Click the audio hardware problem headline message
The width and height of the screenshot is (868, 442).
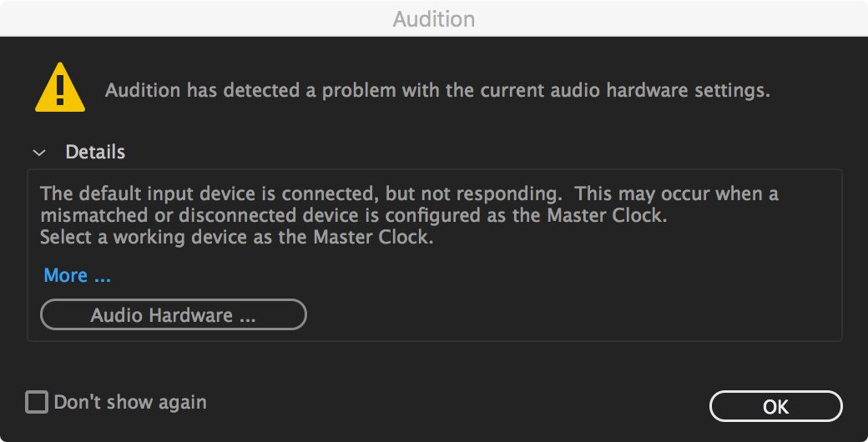[437, 90]
